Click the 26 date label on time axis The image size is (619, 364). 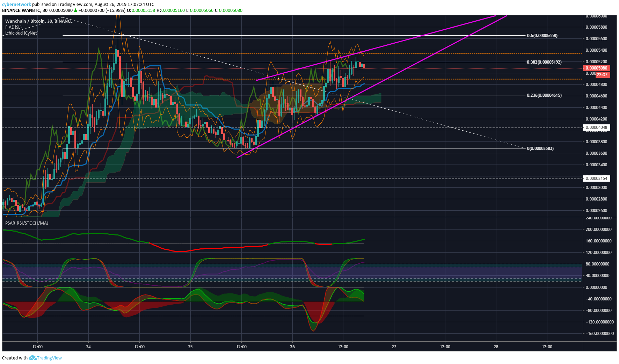coord(292,347)
